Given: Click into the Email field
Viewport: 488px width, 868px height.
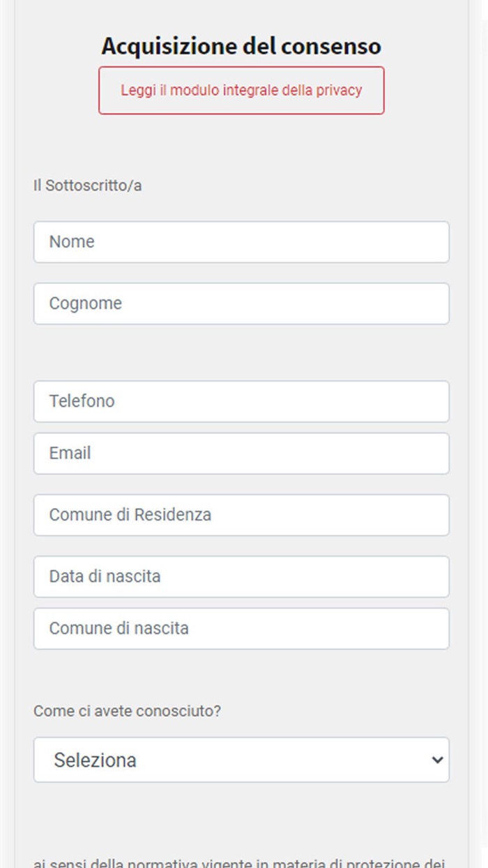Looking at the screenshot, I should (241, 454).
